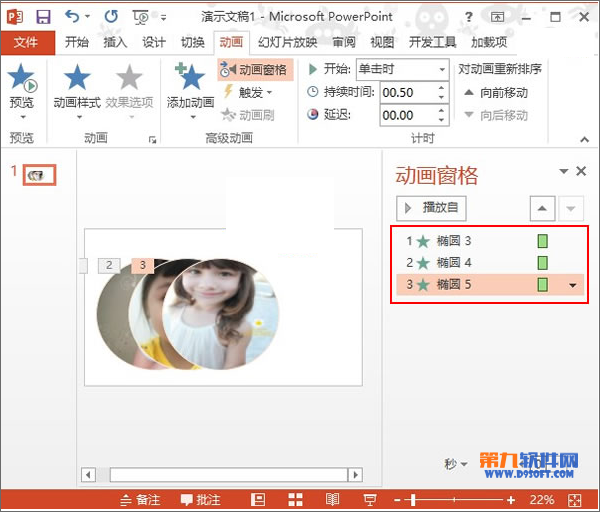
Task: Select the front girl oval picture
Action: tap(220, 314)
